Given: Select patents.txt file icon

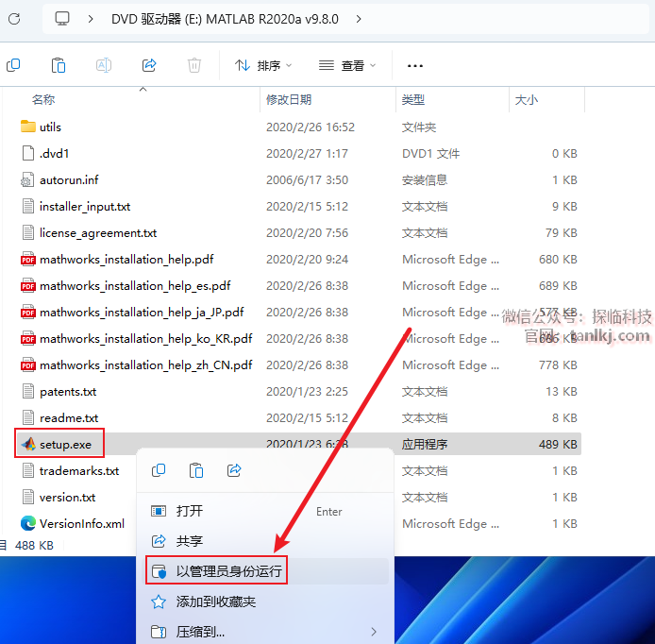Looking at the screenshot, I should point(28,392).
